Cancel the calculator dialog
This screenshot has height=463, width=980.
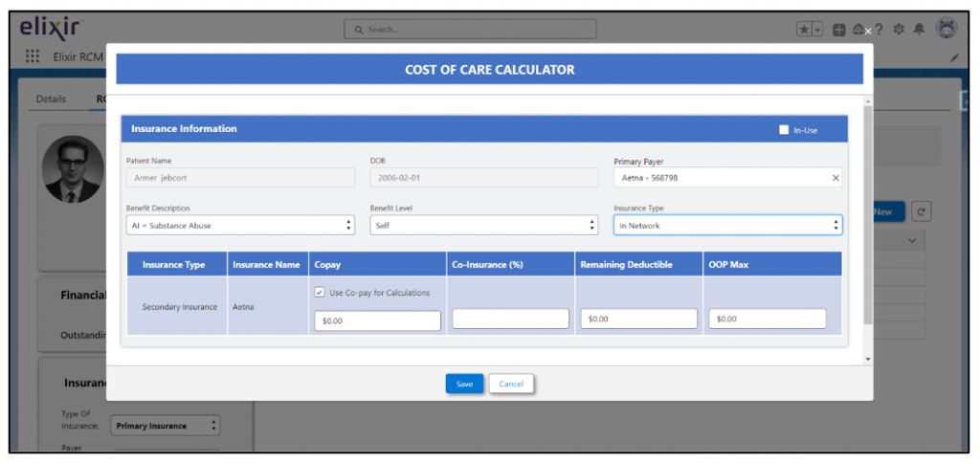click(511, 384)
